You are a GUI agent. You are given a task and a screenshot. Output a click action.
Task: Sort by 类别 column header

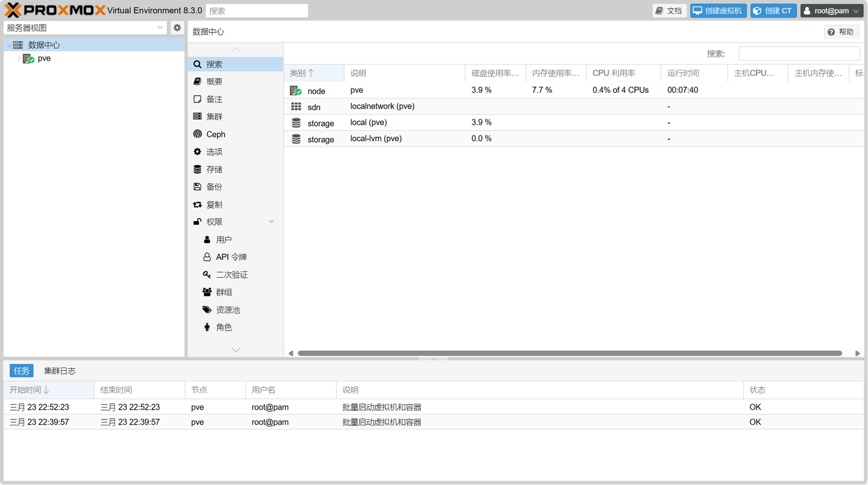pos(313,73)
